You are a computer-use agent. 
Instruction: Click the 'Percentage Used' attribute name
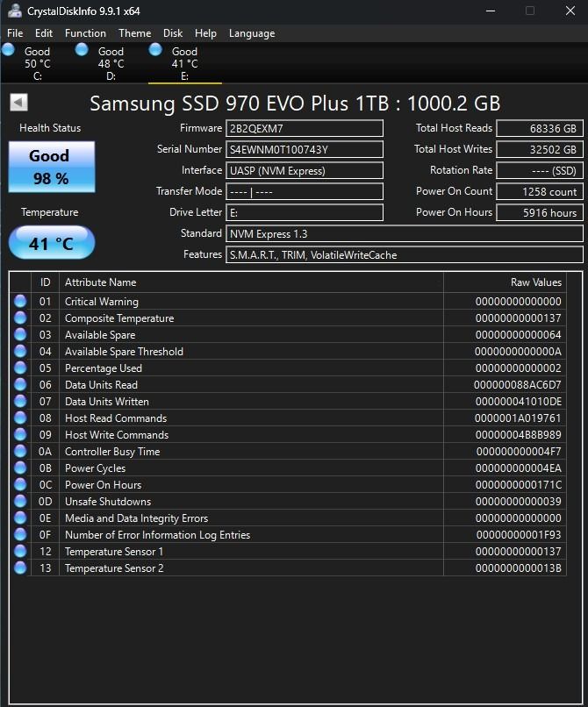coord(104,368)
